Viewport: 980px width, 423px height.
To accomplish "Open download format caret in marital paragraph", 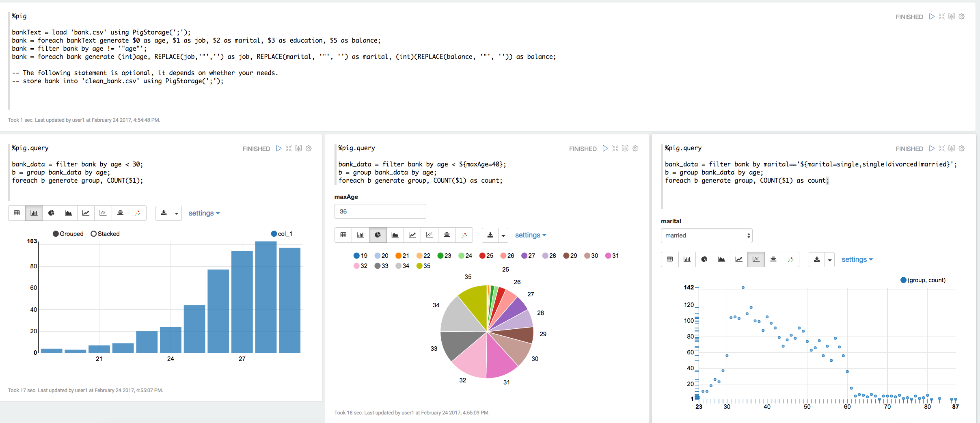I will pyautogui.click(x=830, y=260).
